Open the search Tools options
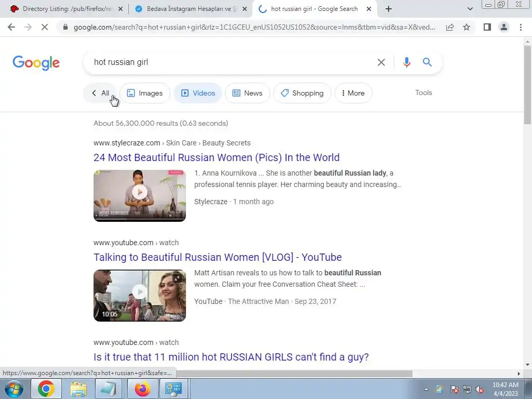The width and height of the screenshot is (532, 399). coord(423,92)
